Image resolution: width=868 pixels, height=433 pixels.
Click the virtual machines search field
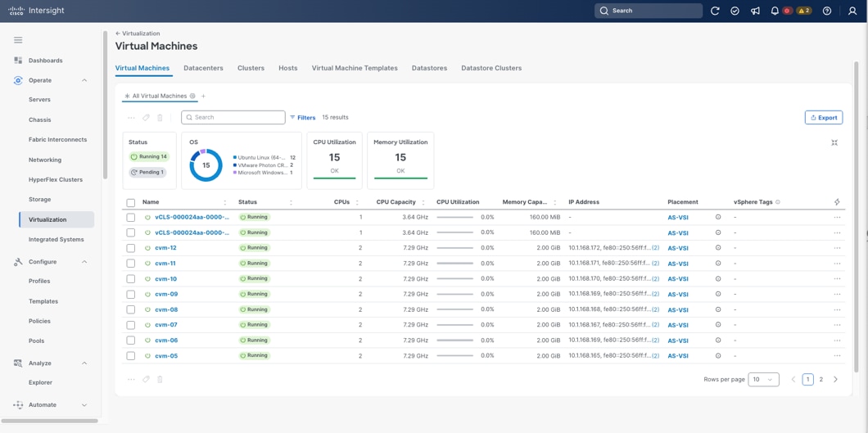coord(233,118)
